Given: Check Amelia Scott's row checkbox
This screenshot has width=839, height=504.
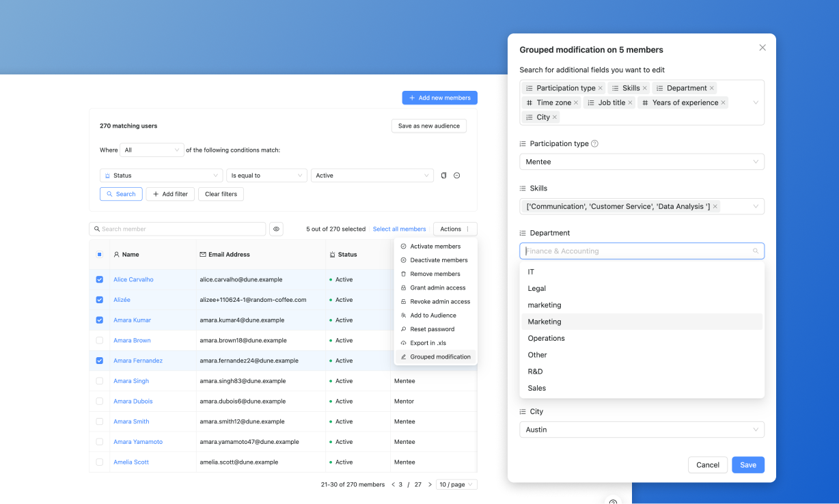Looking at the screenshot, I should click(100, 462).
